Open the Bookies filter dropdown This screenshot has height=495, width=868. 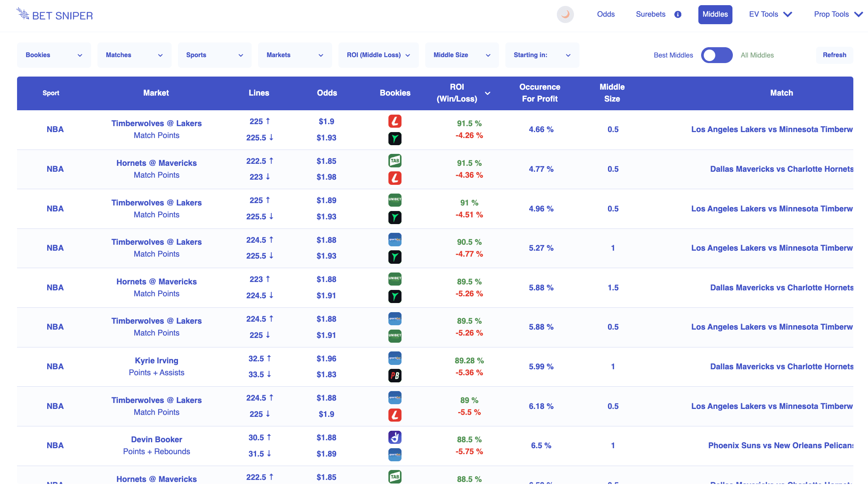tap(54, 55)
